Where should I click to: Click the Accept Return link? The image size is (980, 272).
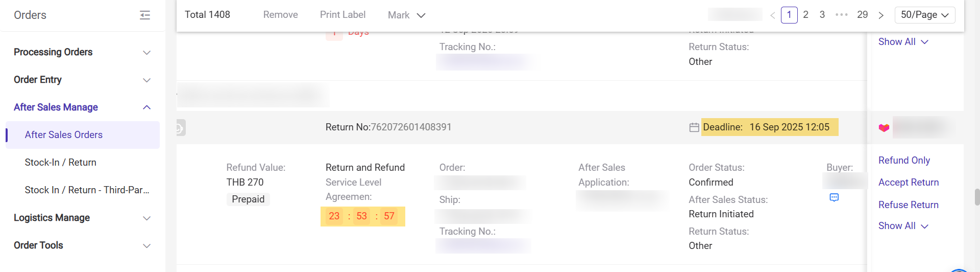tap(909, 183)
